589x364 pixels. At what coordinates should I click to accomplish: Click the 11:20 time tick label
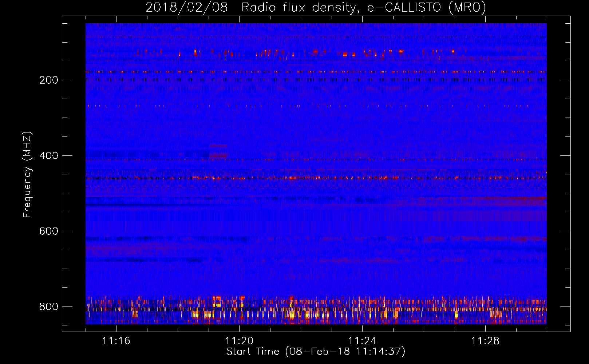click(x=239, y=341)
